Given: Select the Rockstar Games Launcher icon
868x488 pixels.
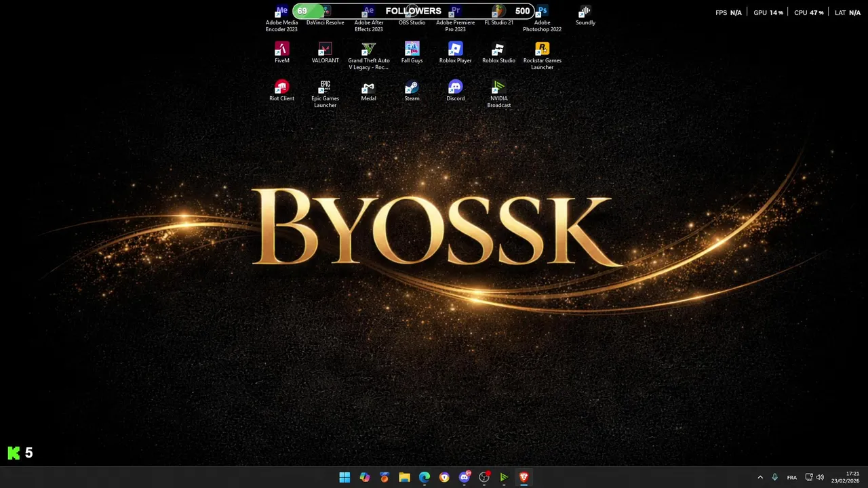Looking at the screenshot, I should (x=542, y=56).
